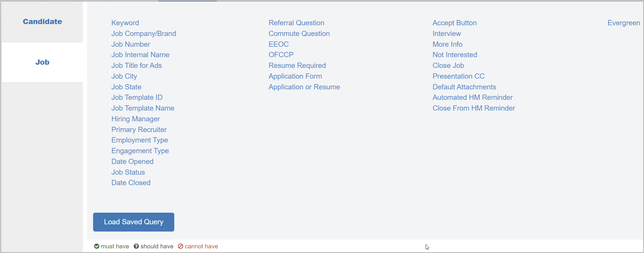
Task: Select the Job Template ID link
Action: tap(137, 97)
